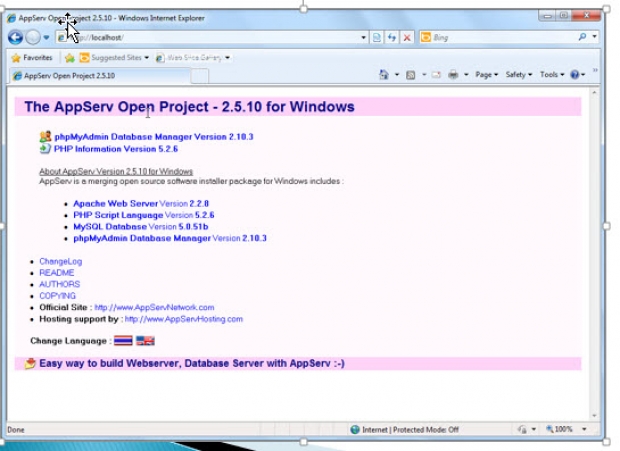Open the Help question mark menu
This screenshot has height=451, width=620.
point(577,75)
